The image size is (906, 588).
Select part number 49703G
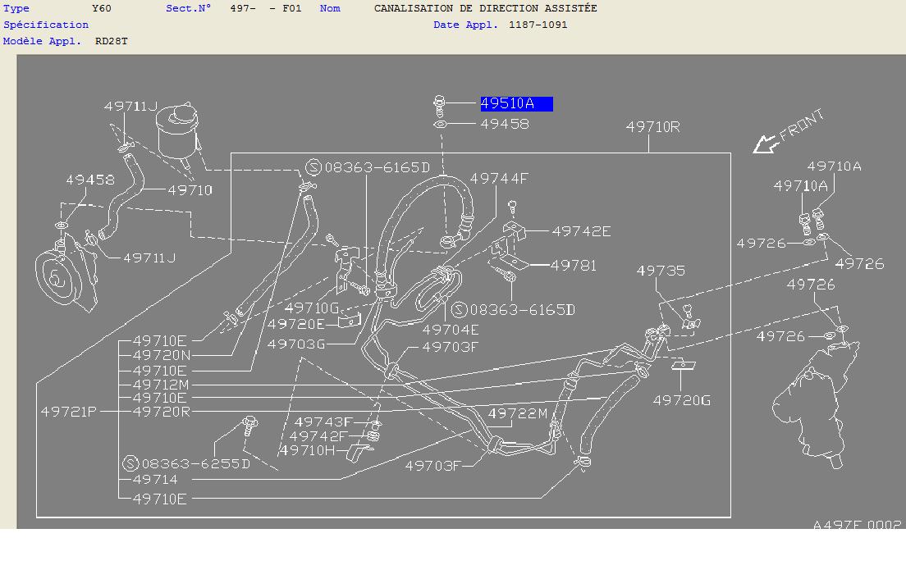[x=296, y=344]
